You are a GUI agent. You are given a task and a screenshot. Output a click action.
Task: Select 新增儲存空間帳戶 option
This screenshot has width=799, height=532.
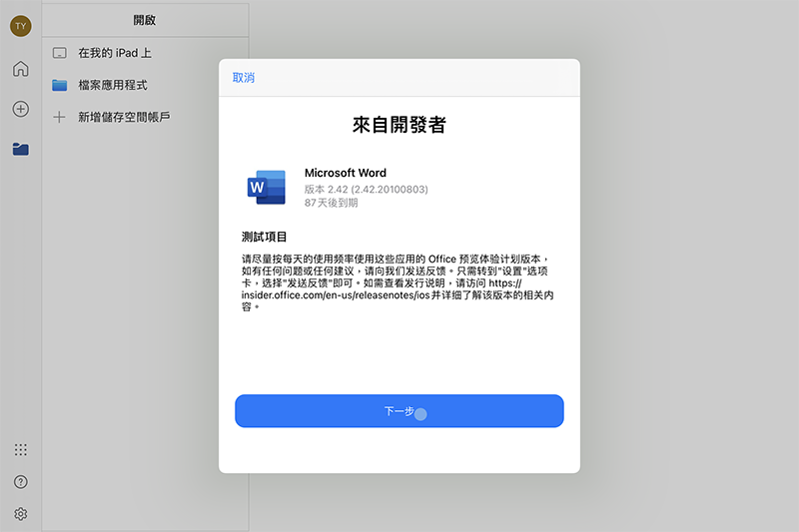[124, 117]
